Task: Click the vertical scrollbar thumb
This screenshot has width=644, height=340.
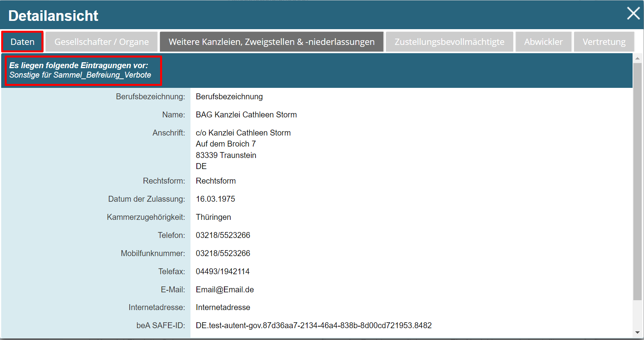Action: pyautogui.click(x=637, y=181)
